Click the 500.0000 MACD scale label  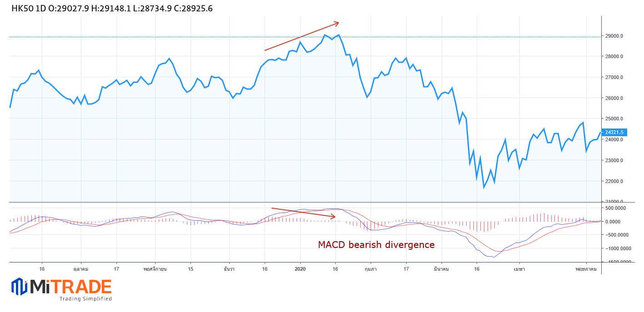point(618,208)
